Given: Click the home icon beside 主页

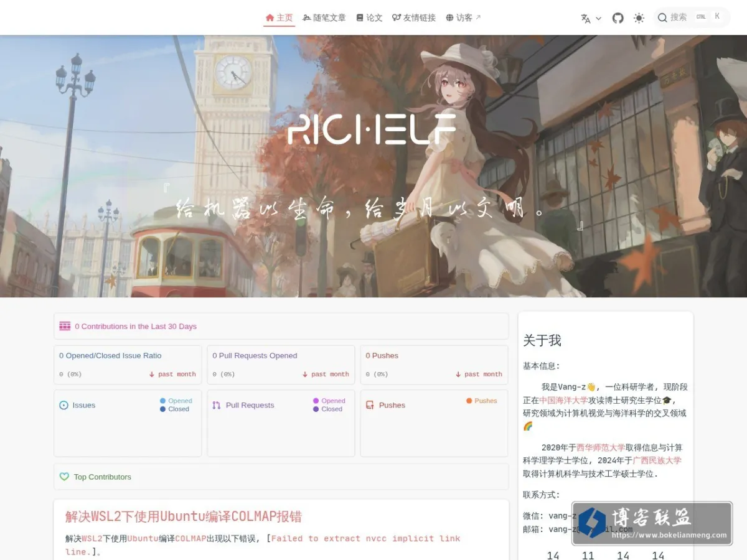Looking at the screenshot, I should point(270,18).
